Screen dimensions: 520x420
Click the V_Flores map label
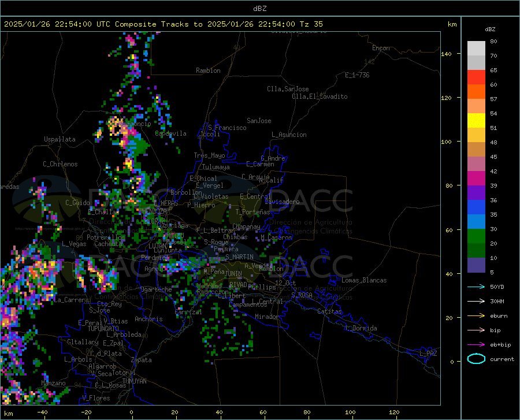(x=96, y=398)
